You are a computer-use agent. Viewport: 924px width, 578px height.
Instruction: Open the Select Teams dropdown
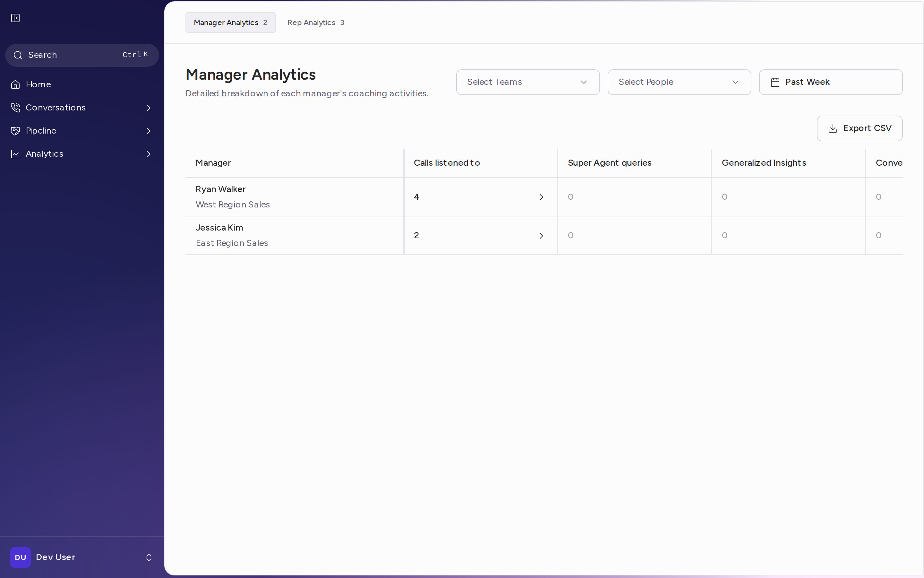point(528,82)
